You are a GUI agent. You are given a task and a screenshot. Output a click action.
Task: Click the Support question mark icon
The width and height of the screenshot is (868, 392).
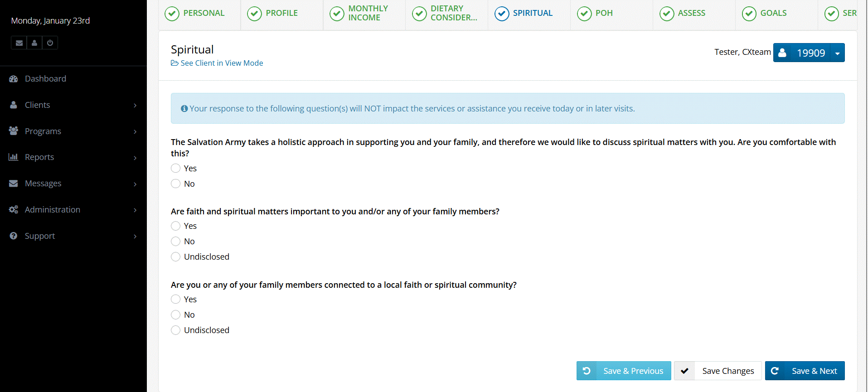[14, 236]
